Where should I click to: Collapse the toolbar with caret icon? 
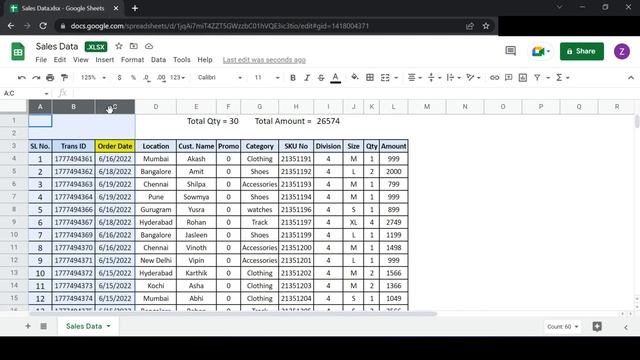click(x=631, y=78)
